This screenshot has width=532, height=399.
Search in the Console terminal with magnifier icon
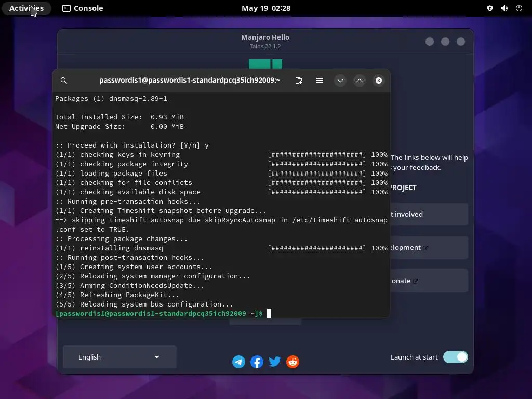64,81
